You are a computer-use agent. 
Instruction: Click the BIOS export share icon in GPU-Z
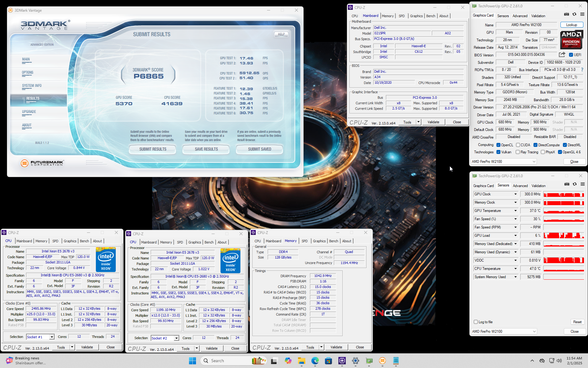[562, 55]
